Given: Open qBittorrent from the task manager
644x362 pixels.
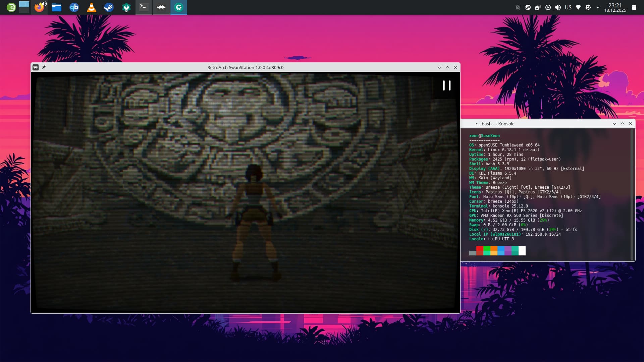Looking at the screenshot, I should [74, 7].
